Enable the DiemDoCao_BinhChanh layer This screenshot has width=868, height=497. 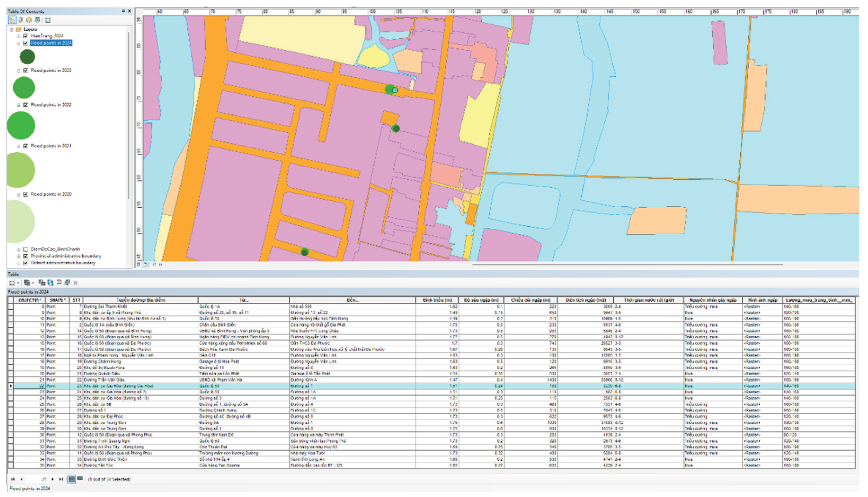(26, 249)
